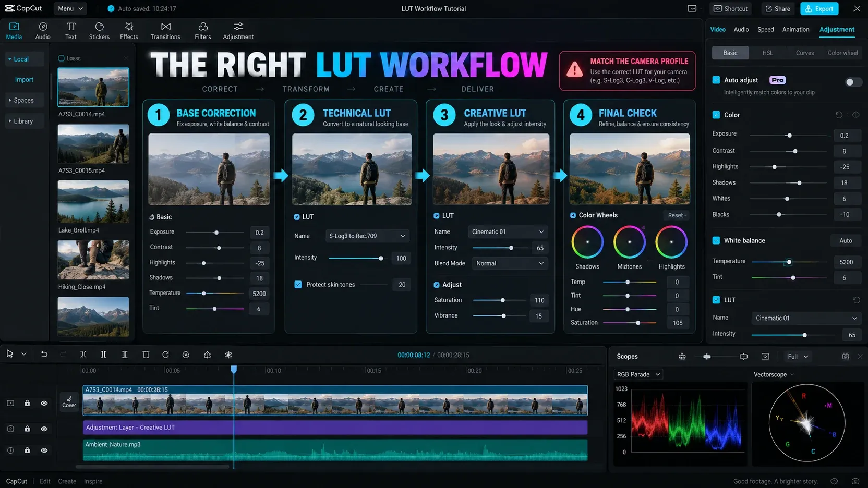Click the keyframe diamond in Color section
Image resolution: width=868 pixels, height=488 pixels.
[x=855, y=115]
